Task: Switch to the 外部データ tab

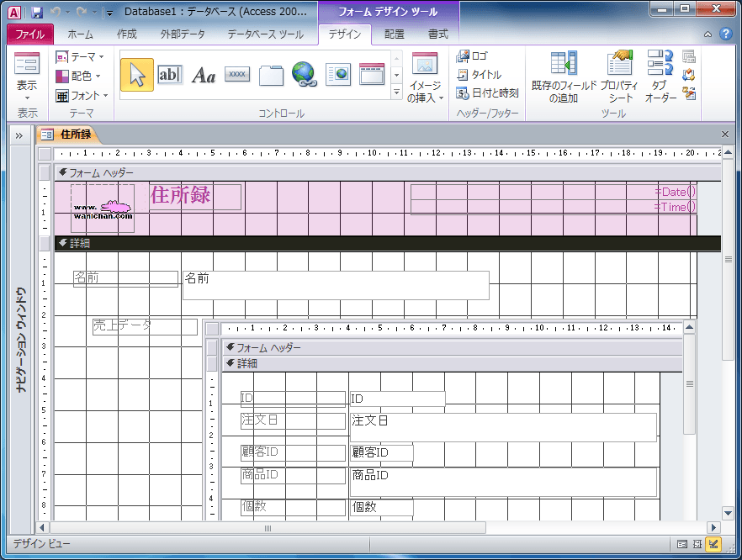Action: point(183,34)
